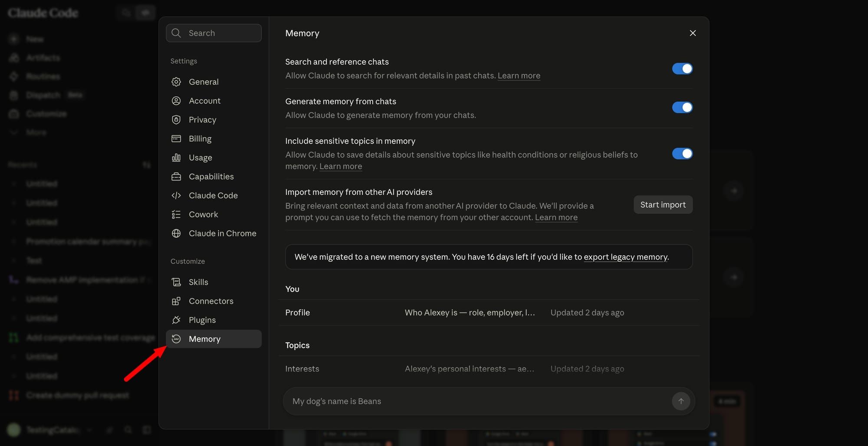Click the Claude in Chrome globe icon

(x=176, y=233)
